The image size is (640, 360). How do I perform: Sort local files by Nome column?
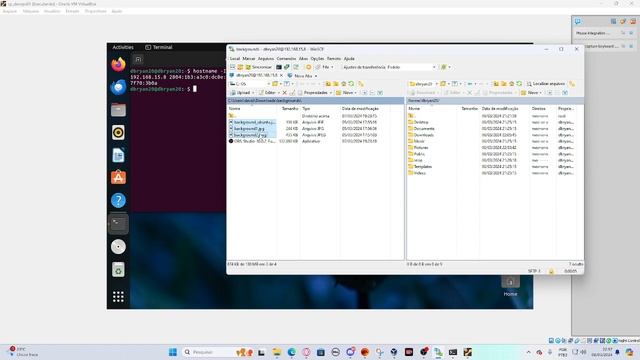(252, 109)
